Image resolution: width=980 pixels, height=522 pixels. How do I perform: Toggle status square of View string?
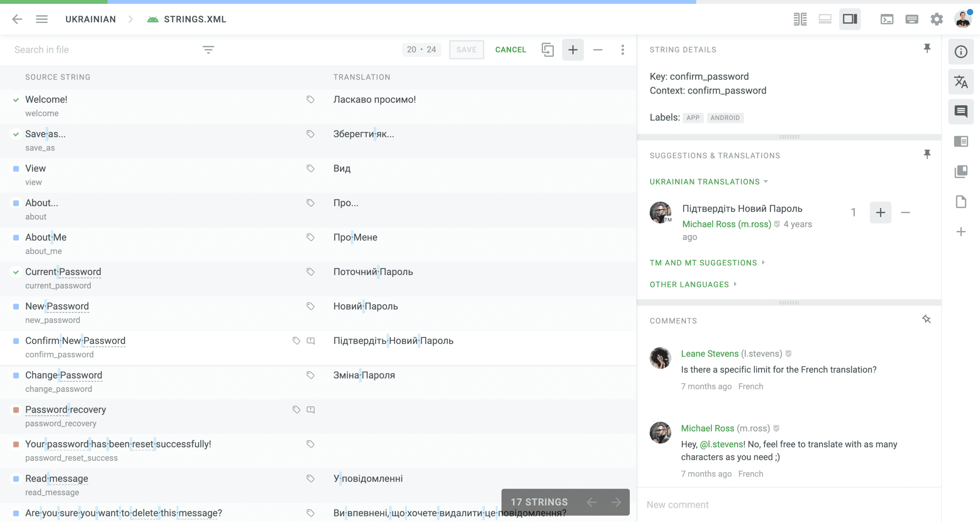tap(16, 169)
